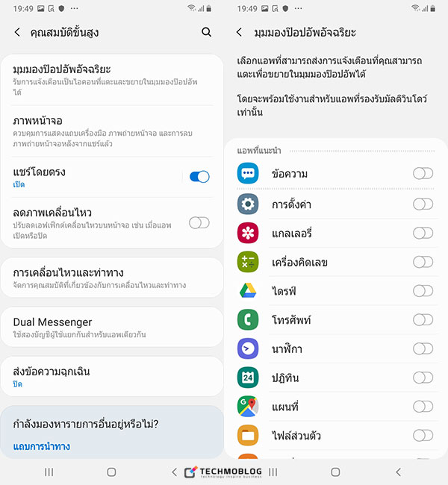Screen dimensions: 448x485
Task: Tap the ปฏิทิน calendar icon
Action: coord(248,378)
